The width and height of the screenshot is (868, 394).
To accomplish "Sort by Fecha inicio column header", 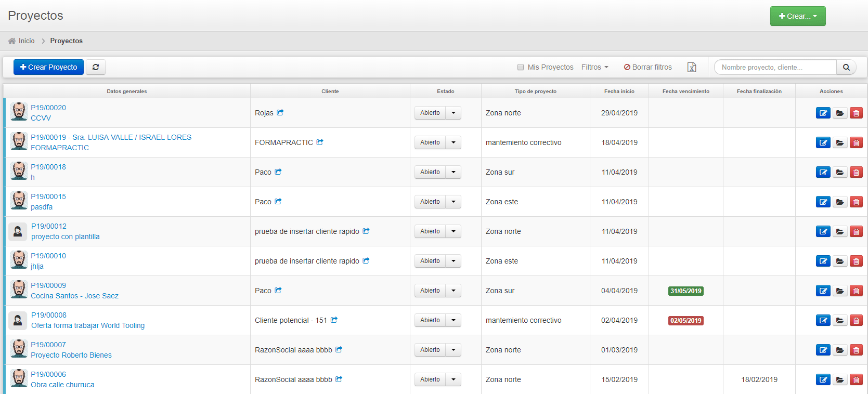I will tap(619, 91).
